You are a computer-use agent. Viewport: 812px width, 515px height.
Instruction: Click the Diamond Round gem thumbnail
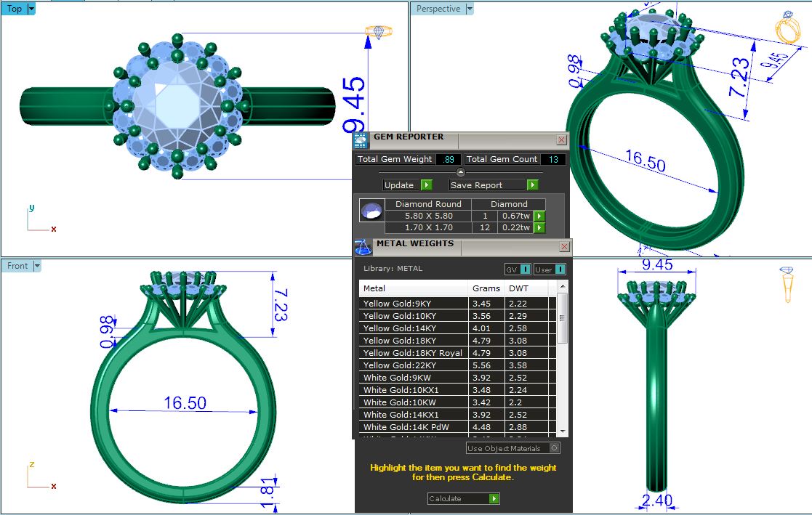coord(371,211)
